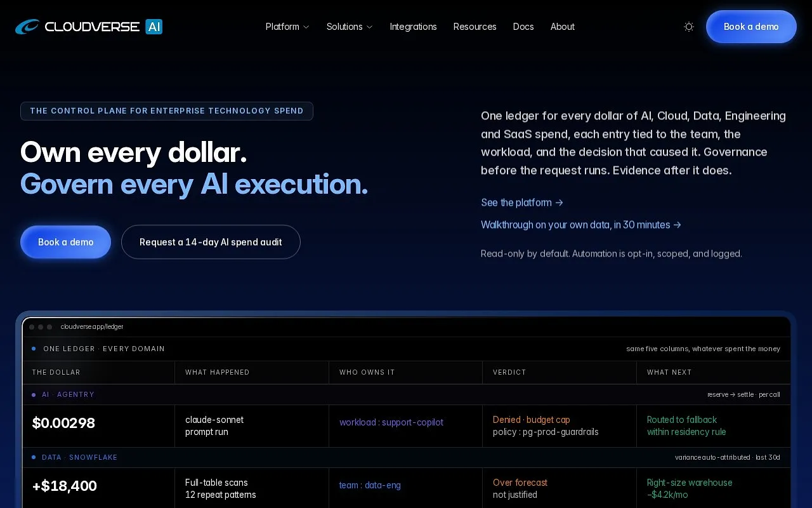
Task: Click Book a demo in the header
Action: pyautogui.click(x=751, y=27)
